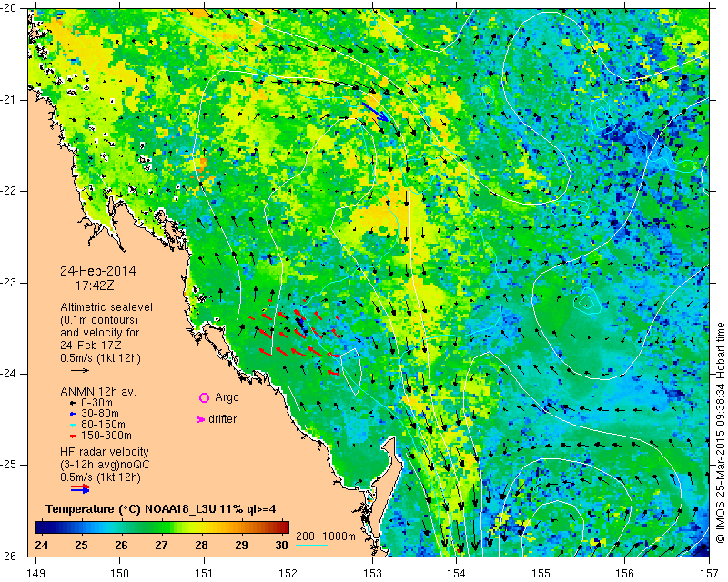Click the latitude axis label -23
The height and width of the screenshot is (582, 728).
[9, 283]
